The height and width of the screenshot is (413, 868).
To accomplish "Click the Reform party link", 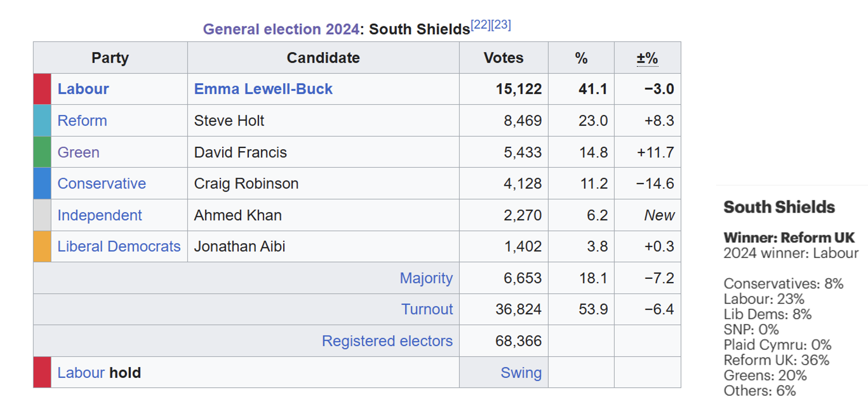I will pos(82,120).
